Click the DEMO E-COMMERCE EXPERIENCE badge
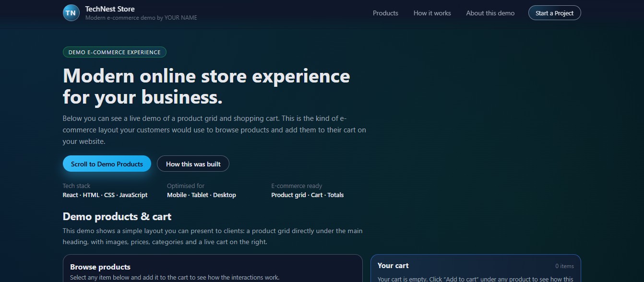Viewport: 644px width, 282px height. pyautogui.click(x=114, y=52)
